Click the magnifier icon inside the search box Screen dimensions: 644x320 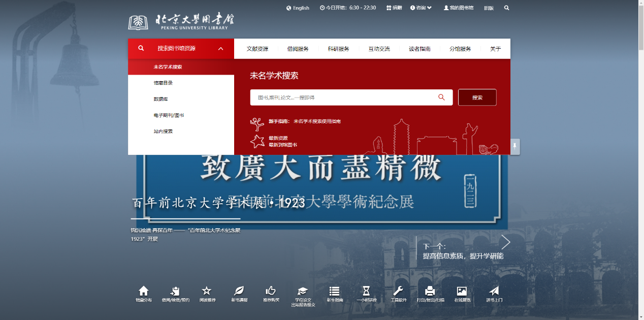[441, 98]
